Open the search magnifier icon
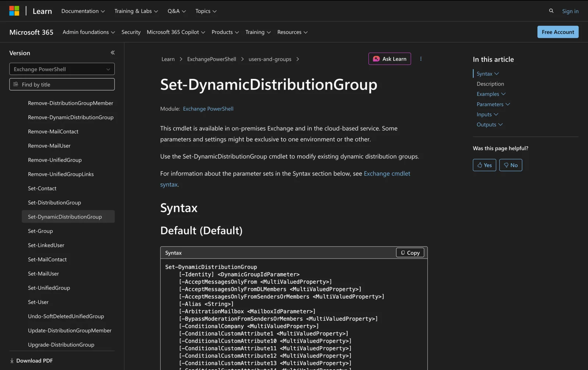 coord(551,11)
